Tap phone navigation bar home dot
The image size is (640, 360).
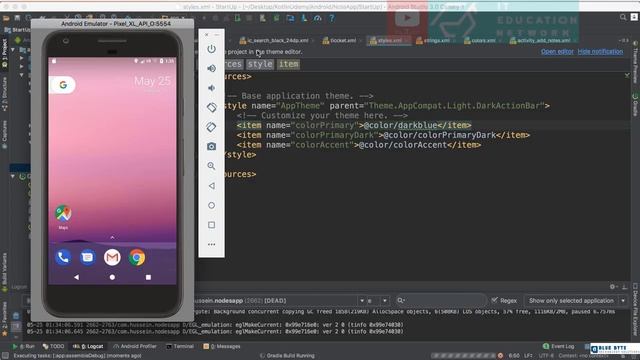coord(112,277)
